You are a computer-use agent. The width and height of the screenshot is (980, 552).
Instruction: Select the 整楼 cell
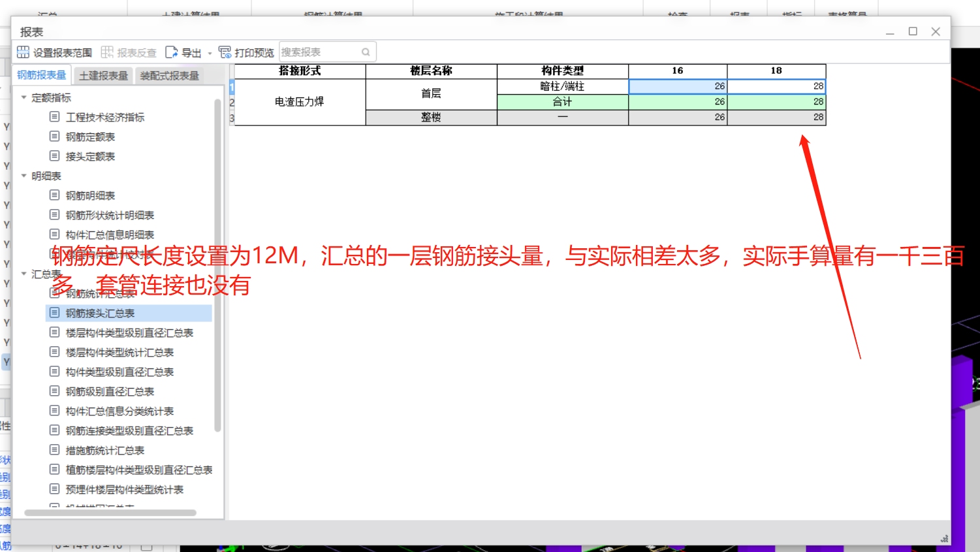[x=431, y=118]
